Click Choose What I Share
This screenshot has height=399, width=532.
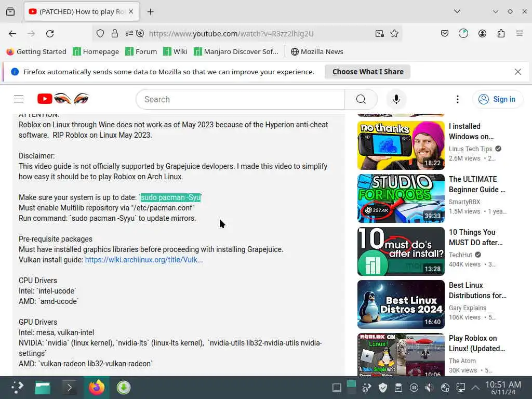pos(368,72)
